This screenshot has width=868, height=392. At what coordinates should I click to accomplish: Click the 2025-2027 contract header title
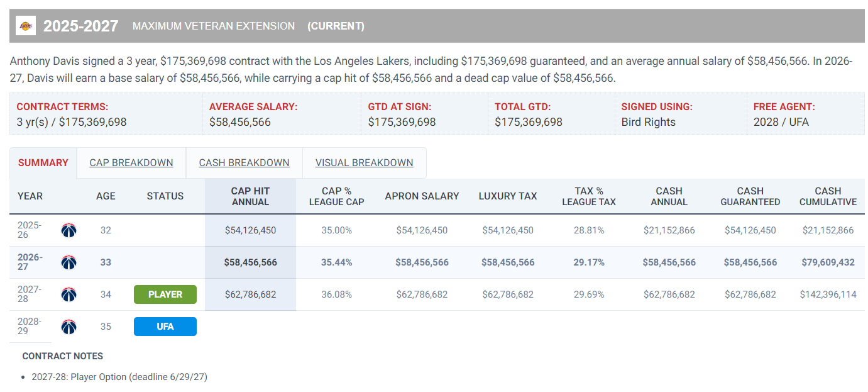pyautogui.click(x=80, y=26)
